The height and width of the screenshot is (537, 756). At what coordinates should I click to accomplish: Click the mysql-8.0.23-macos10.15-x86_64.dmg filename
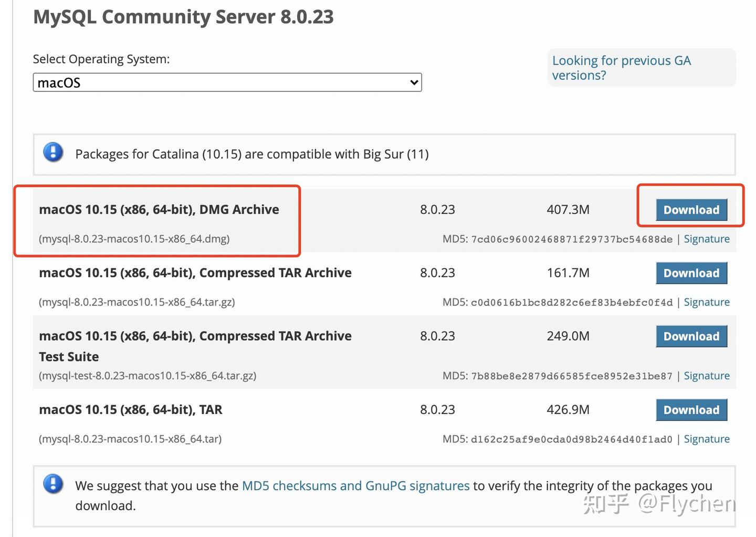(x=134, y=239)
